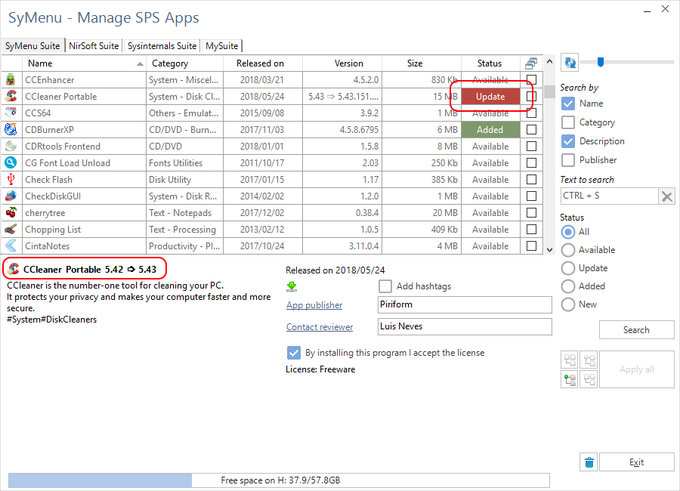Click CCleaner icon in the details heading
This screenshot has width=680, height=491.
click(x=14, y=269)
